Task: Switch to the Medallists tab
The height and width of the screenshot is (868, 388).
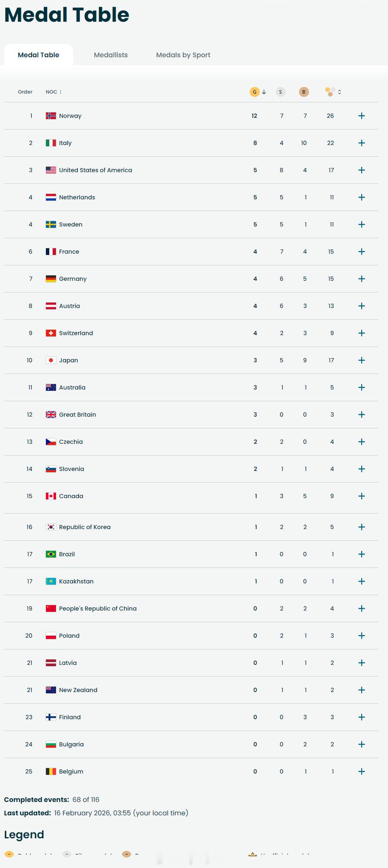Action: tap(111, 55)
